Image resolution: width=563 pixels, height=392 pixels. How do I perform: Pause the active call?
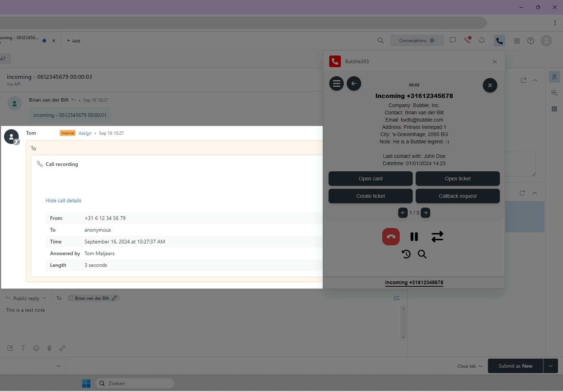click(x=414, y=237)
